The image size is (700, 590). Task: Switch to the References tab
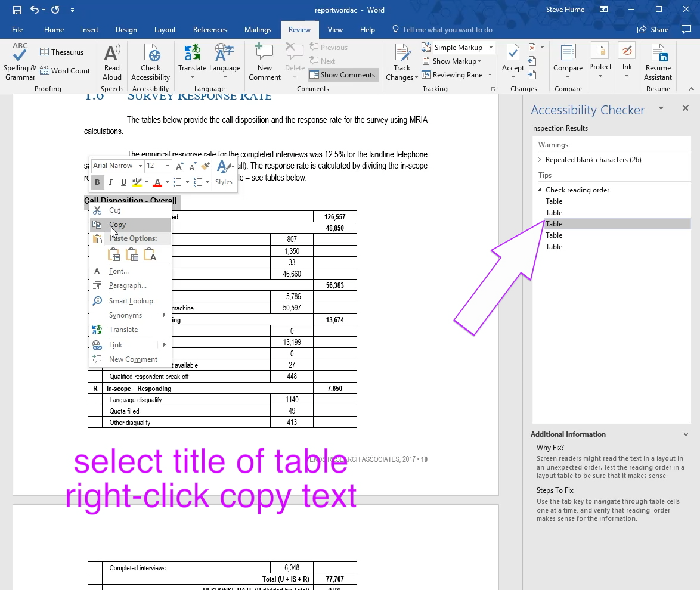tap(210, 29)
